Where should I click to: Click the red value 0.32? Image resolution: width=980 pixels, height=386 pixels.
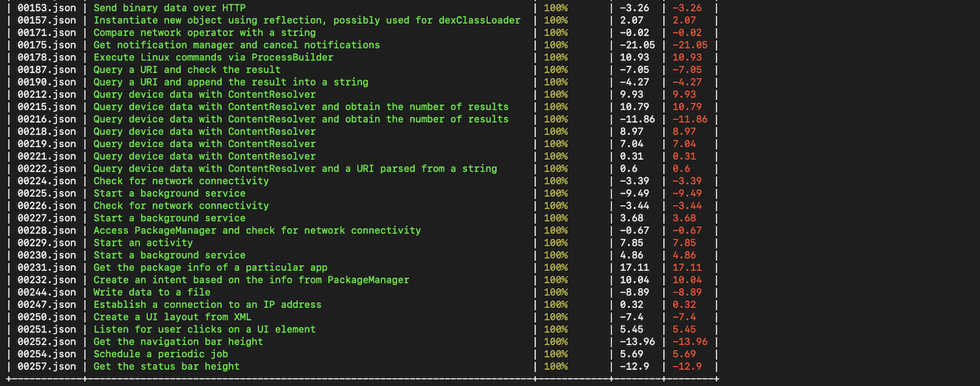click(684, 305)
